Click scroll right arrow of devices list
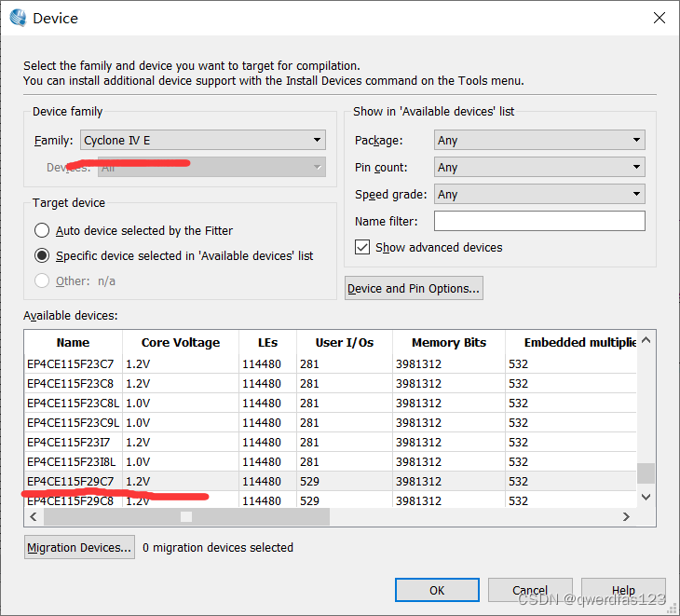 tap(626, 516)
